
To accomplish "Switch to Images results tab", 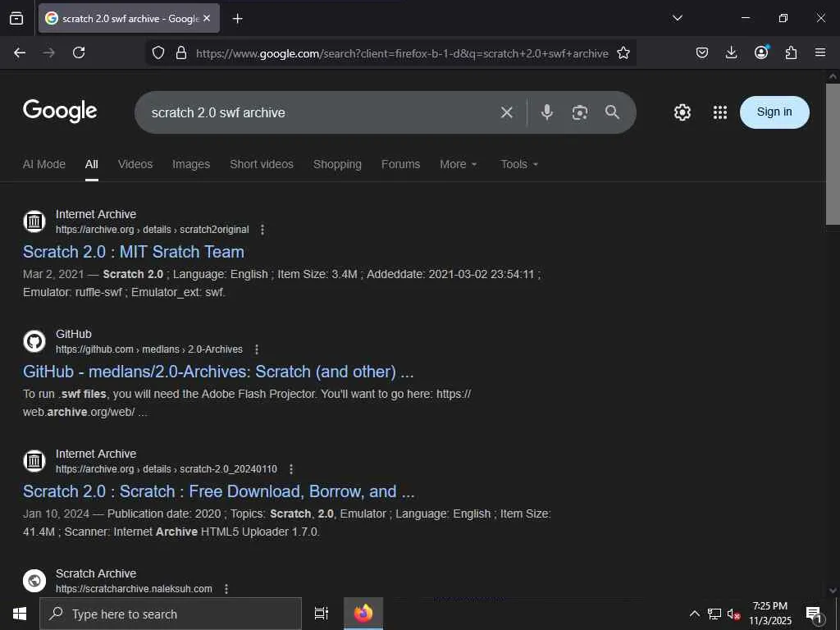I will pos(190,164).
